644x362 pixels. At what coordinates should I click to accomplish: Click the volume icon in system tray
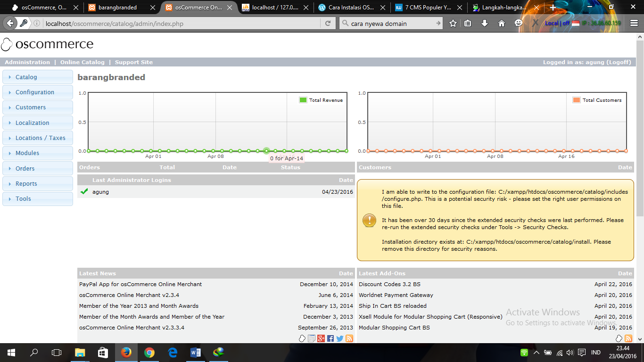(x=570, y=353)
